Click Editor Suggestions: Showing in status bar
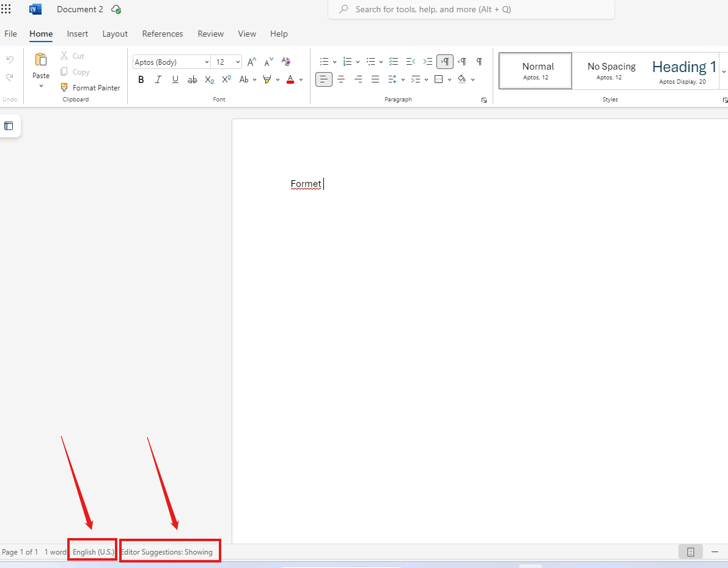728x568 pixels. [x=169, y=551]
